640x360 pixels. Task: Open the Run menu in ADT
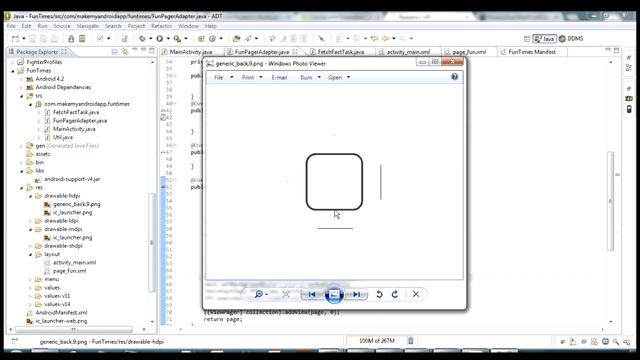coord(42,26)
